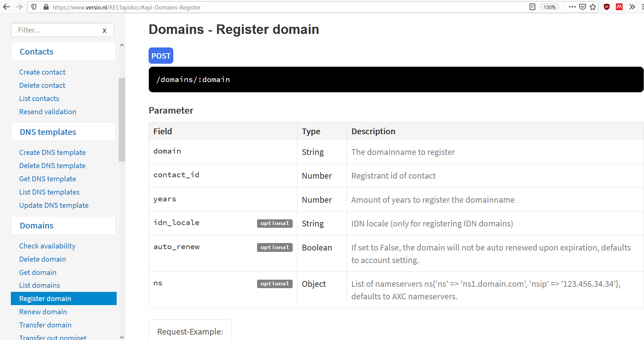
Task: Open tracking protection shield in address bar
Action: click(x=34, y=7)
